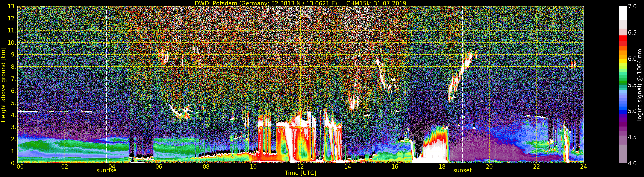
Task: Click the x-axis tick label '14'
Action: click(347, 167)
